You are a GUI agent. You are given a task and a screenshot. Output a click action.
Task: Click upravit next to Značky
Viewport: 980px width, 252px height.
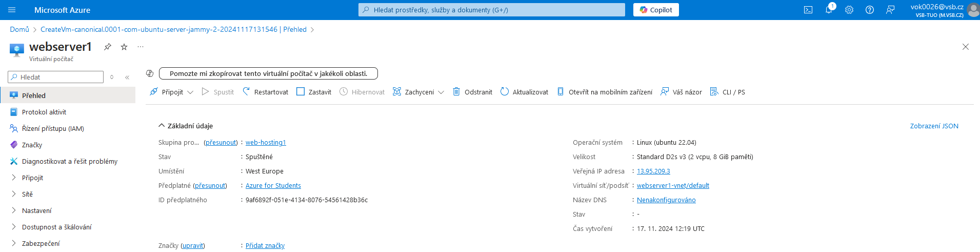point(193,245)
